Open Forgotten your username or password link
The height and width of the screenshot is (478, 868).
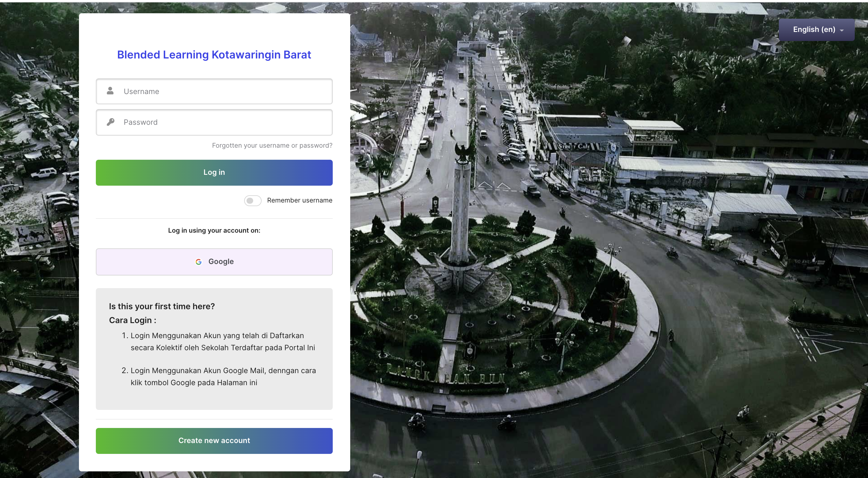click(x=272, y=146)
